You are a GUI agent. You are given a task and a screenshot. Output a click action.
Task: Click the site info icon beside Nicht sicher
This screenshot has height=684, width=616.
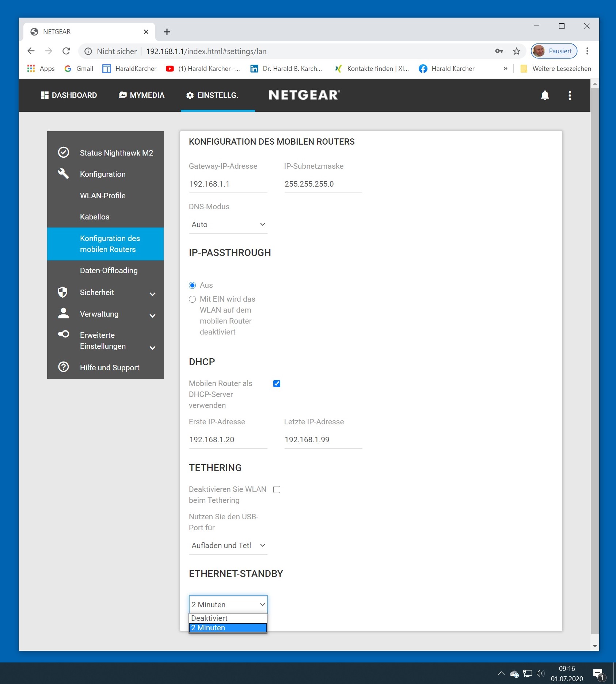88,51
